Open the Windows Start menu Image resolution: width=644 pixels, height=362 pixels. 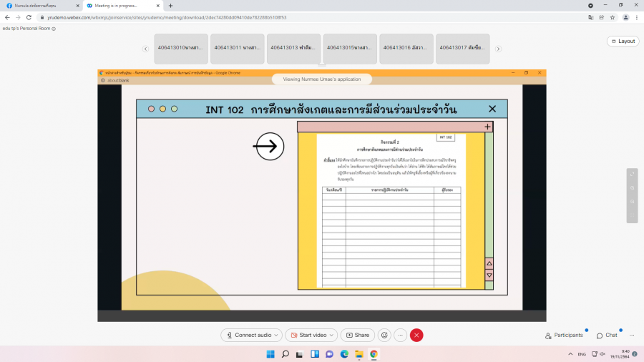coord(270,354)
